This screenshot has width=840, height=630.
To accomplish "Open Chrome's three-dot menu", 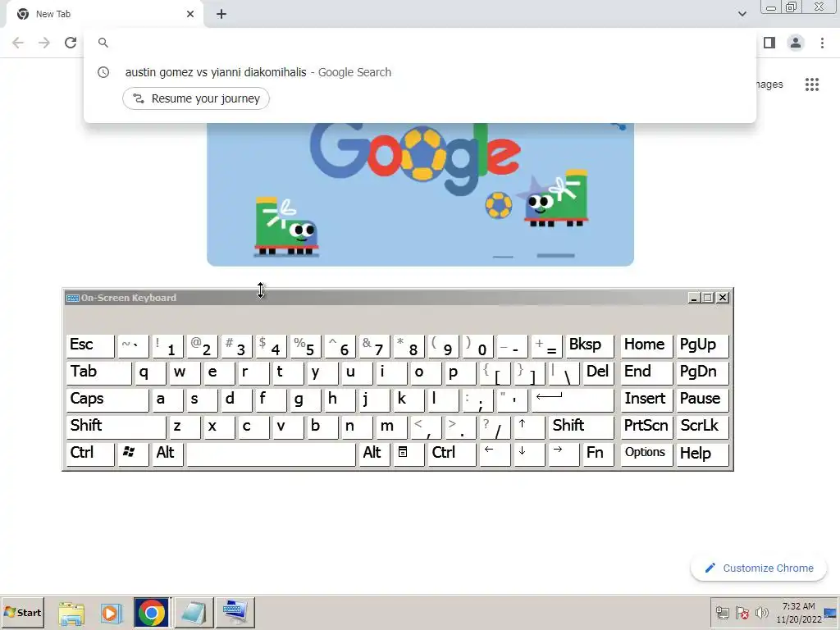I will (x=822, y=43).
